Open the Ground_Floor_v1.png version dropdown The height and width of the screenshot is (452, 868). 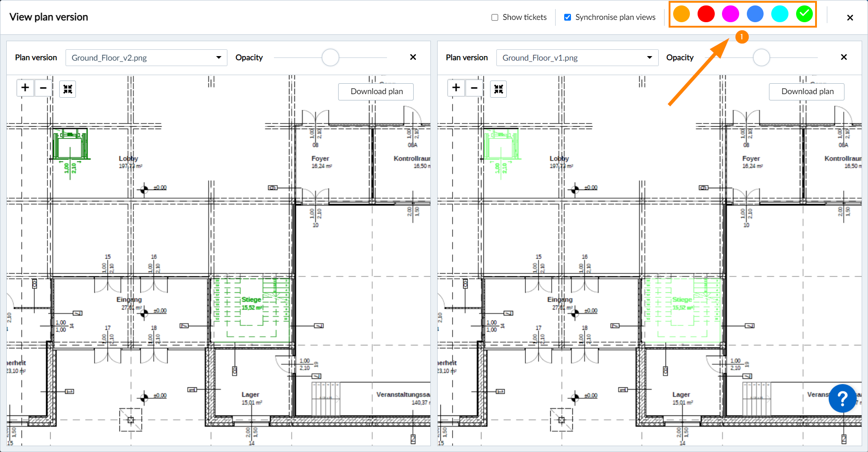point(577,58)
